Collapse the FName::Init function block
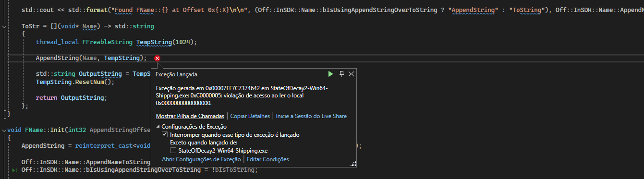This screenshot has height=179, width=644. (x=4, y=130)
